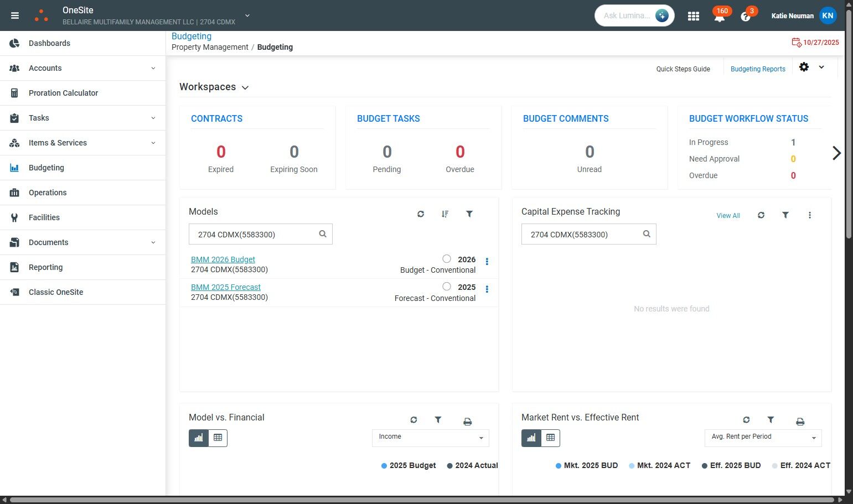
Task: Expand the Accounts sidebar menu
Action: (x=83, y=68)
